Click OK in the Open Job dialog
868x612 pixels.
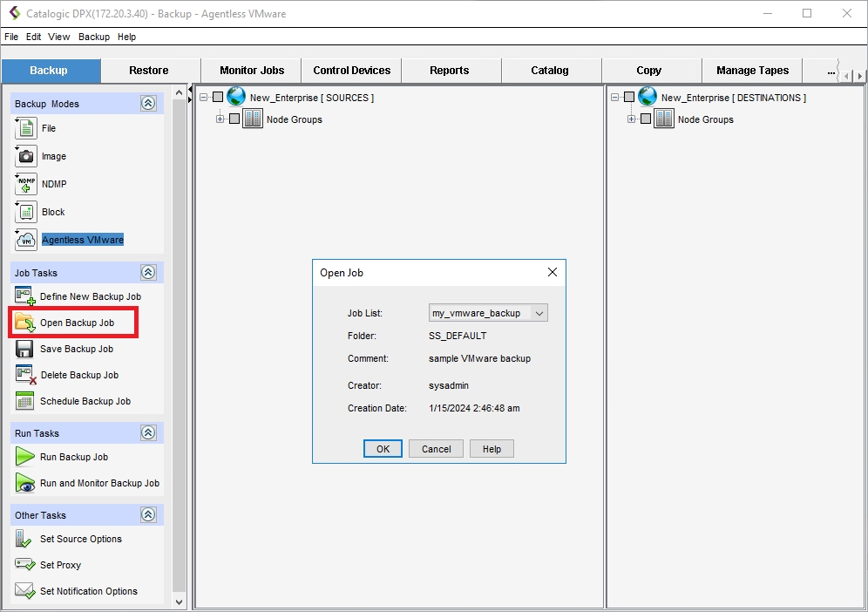point(383,449)
